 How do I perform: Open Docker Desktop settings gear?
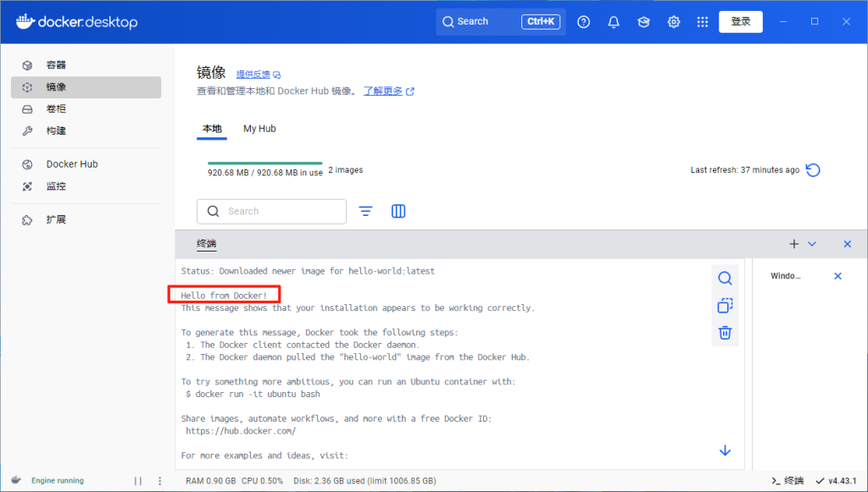click(673, 21)
